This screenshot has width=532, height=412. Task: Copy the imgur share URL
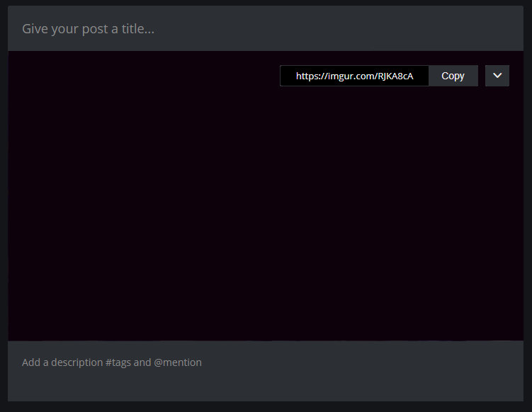tap(453, 76)
